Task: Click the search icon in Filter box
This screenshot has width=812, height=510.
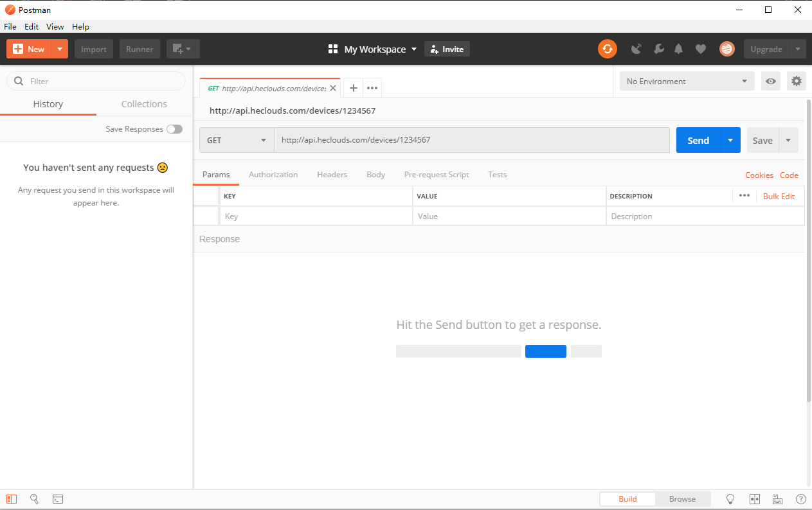Action: point(19,81)
